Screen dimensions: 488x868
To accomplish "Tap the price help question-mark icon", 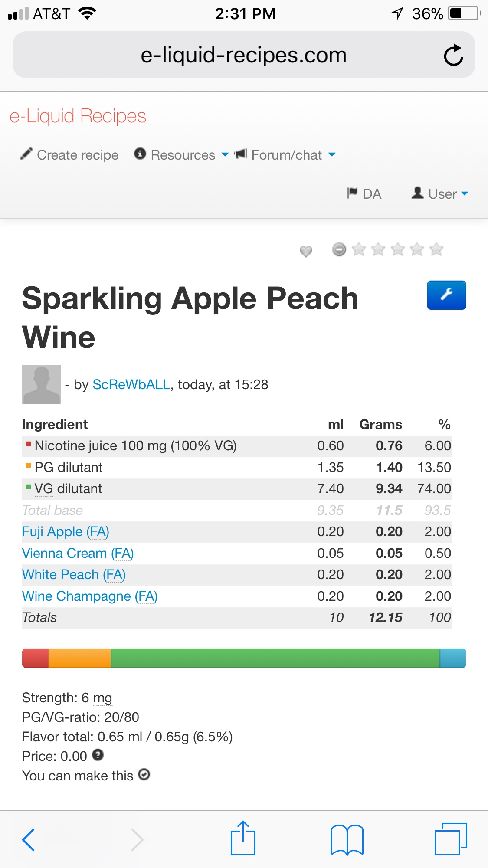I will tap(98, 755).
